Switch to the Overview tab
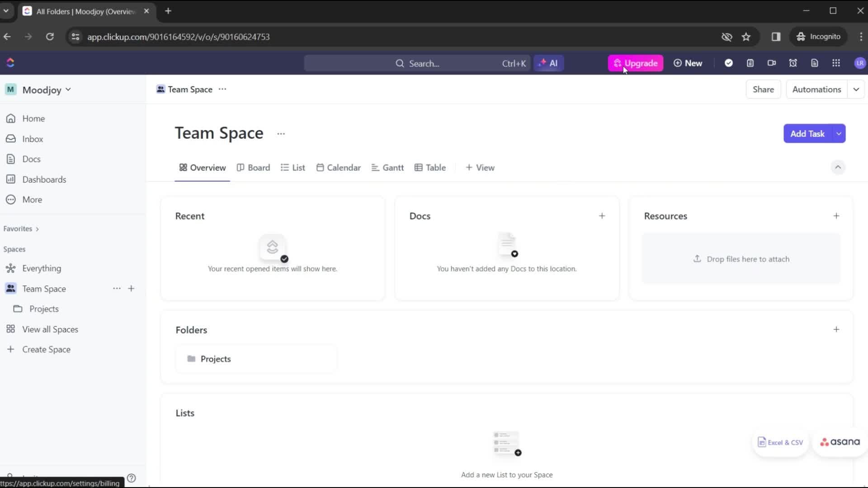The height and width of the screenshot is (488, 868). pyautogui.click(x=202, y=168)
